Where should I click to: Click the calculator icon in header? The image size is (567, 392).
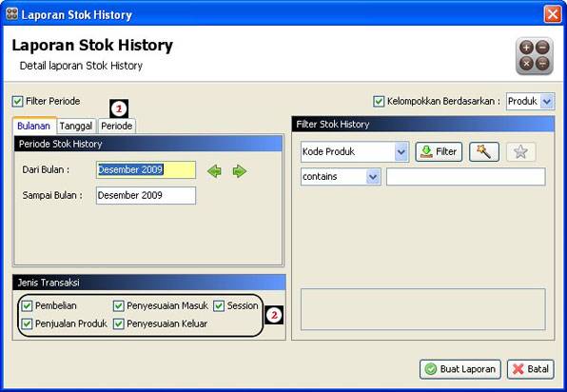(534, 56)
